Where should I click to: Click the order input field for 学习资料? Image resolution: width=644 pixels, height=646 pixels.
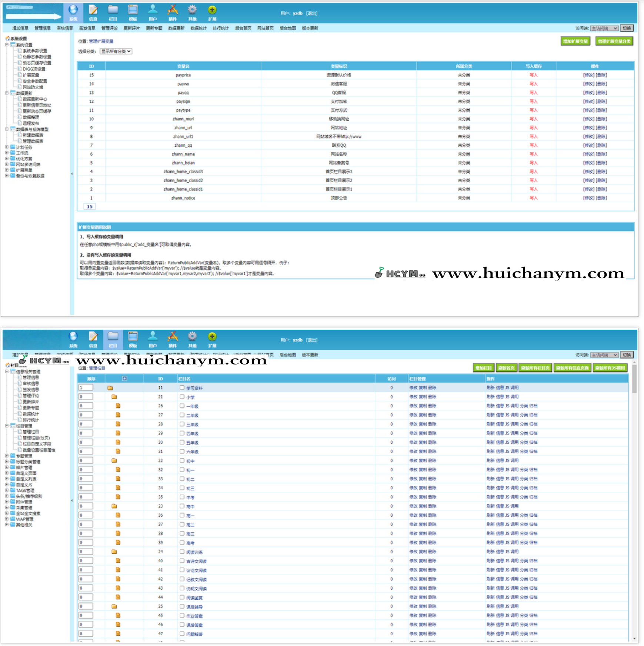[86, 388]
